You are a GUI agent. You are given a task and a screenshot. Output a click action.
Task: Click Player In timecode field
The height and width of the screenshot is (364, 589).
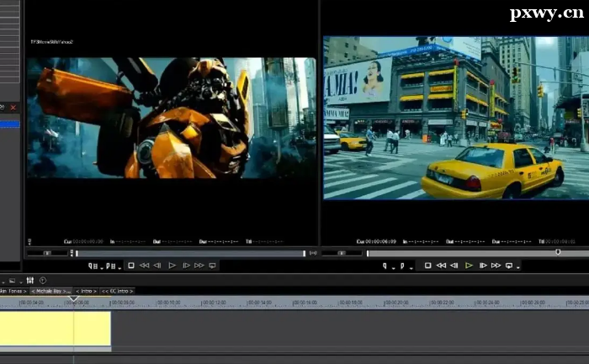[128, 241]
